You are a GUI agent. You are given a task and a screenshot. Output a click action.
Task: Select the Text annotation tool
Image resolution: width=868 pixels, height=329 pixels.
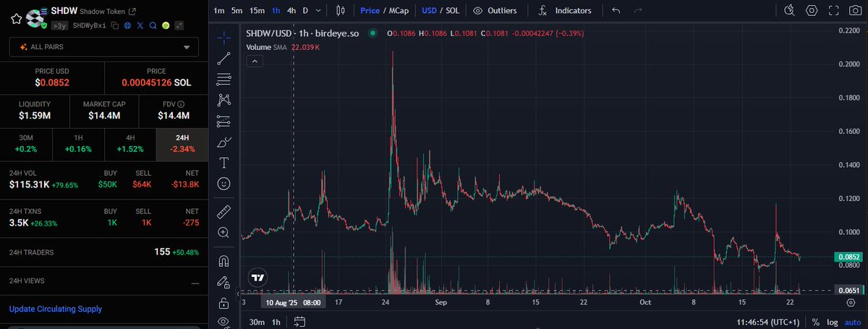[224, 163]
